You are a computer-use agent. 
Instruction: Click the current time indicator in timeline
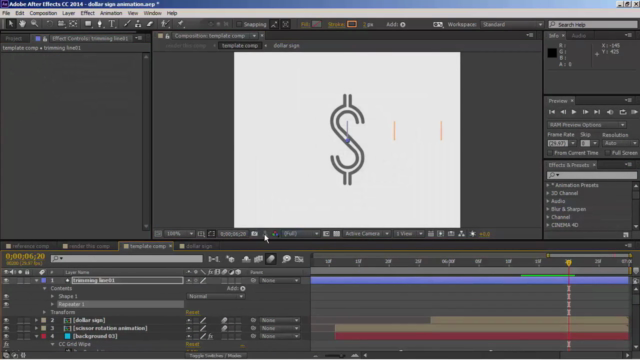point(569,262)
